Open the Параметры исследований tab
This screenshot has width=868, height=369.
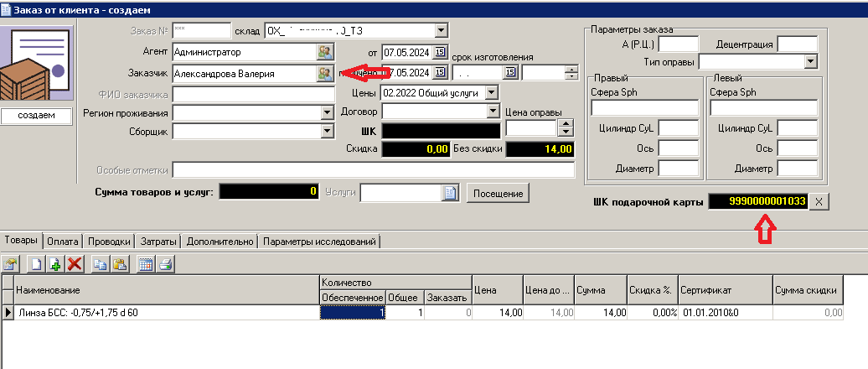coord(319,242)
